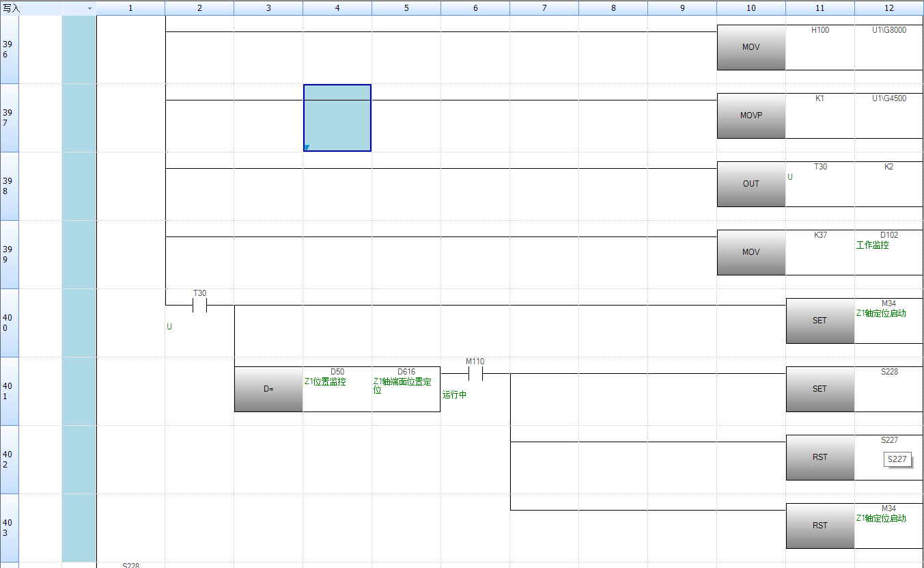This screenshot has height=568, width=924.
Task: Select the MOVP instruction block
Action: (751, 116)
